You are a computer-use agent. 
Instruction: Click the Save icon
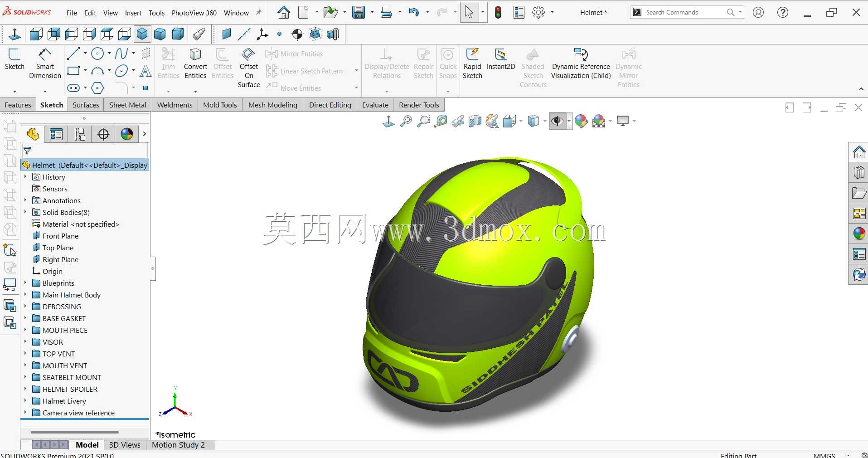click(359, 12)
